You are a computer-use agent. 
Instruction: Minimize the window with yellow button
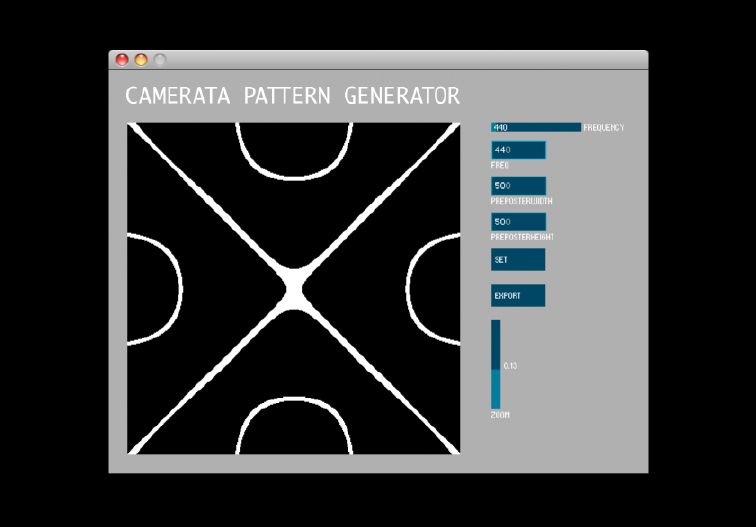point(141,60)
